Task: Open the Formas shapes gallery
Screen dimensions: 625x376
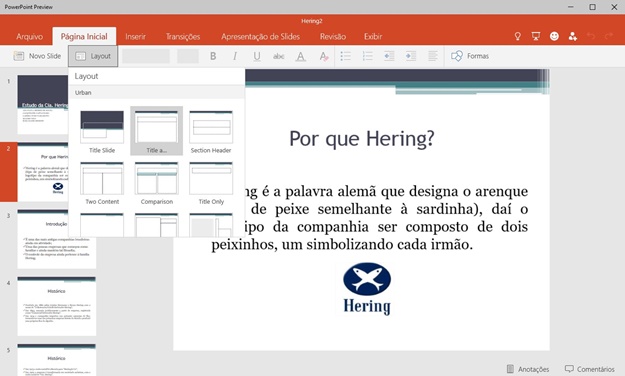Action: (470, 56)
